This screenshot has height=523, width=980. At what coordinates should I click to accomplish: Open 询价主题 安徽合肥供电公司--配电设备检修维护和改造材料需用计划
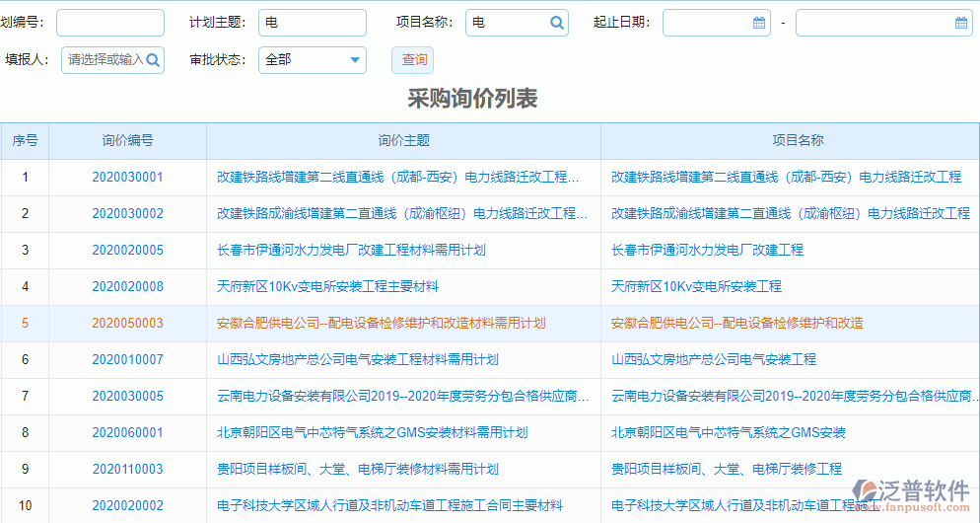pos(382,324)
